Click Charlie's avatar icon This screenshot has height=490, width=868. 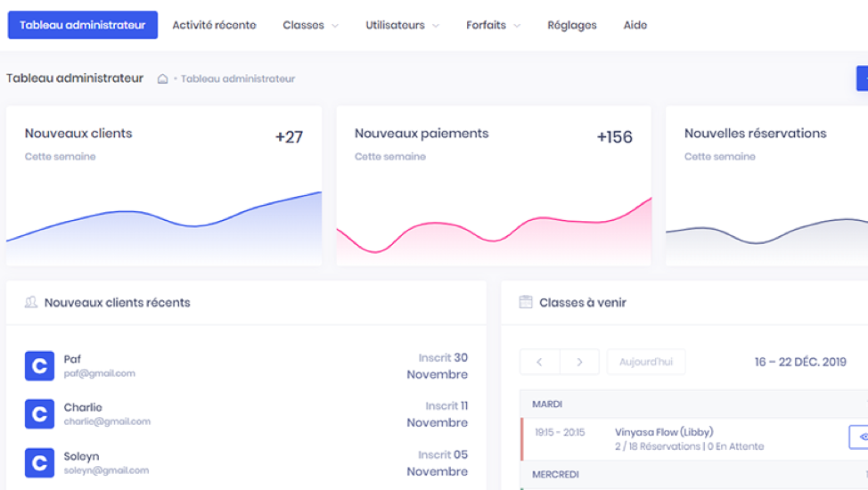[x=39, y=414]
